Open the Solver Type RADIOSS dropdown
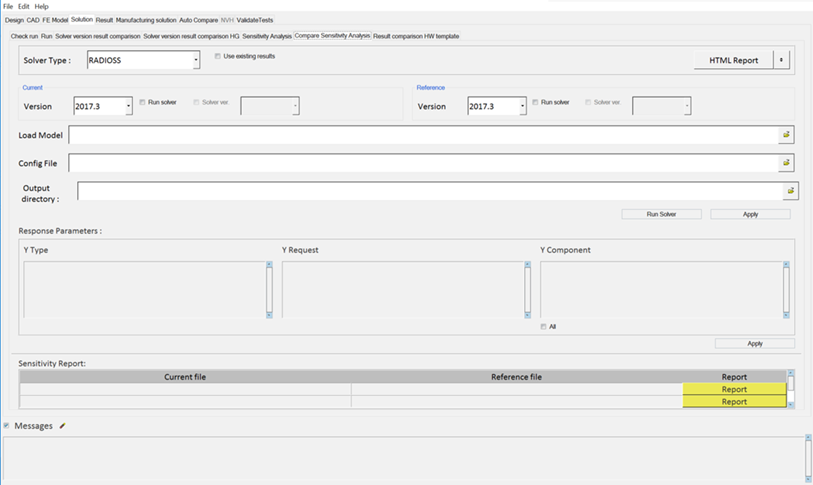This screenshot has height=485, width=813. (x=196, y=61)
